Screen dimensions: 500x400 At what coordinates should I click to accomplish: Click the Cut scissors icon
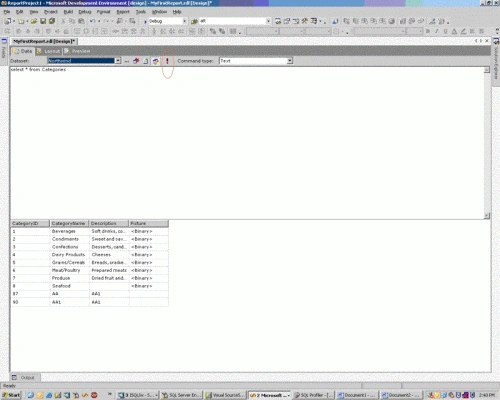click(x=63, y=21)
